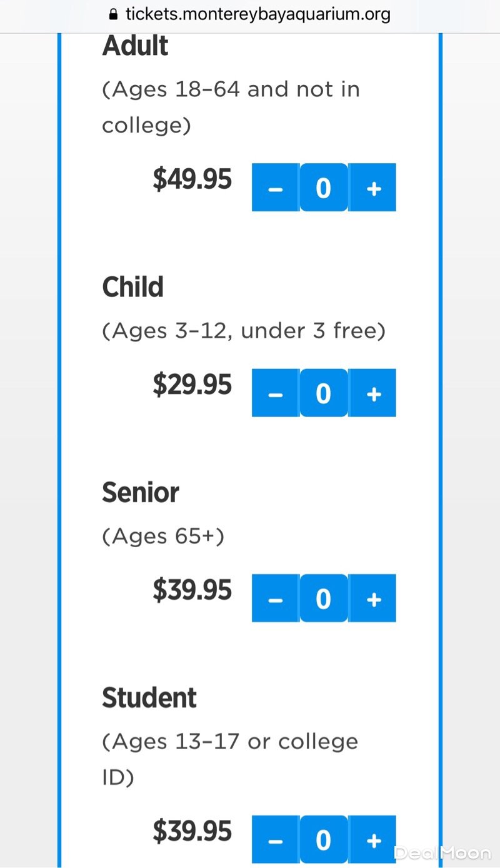This screenshot has width=500, height=868.
Task: Tap the $29.95 Child price
Action: point(192,385)
